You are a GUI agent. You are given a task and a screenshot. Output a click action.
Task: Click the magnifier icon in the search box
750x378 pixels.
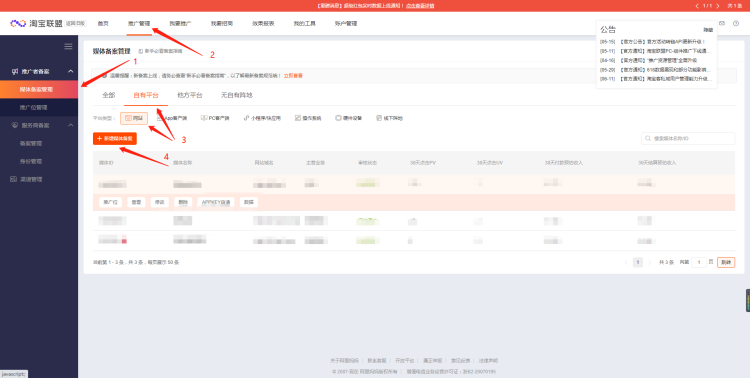tap(648, 138)
